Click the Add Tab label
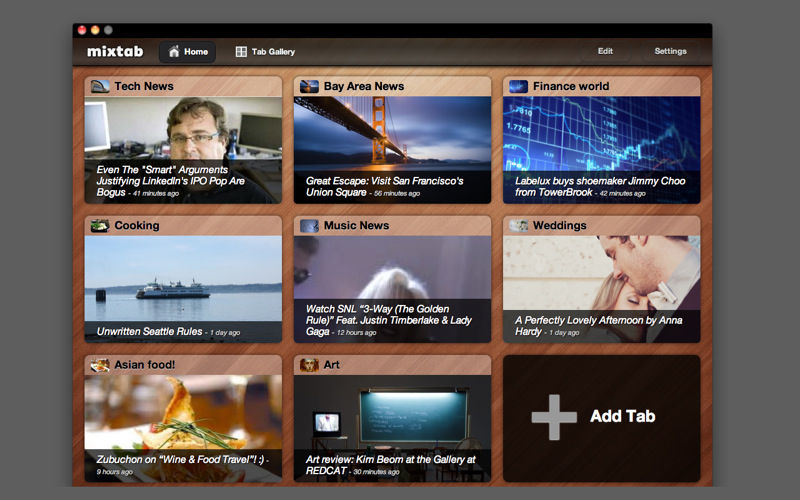 point(622,416)
